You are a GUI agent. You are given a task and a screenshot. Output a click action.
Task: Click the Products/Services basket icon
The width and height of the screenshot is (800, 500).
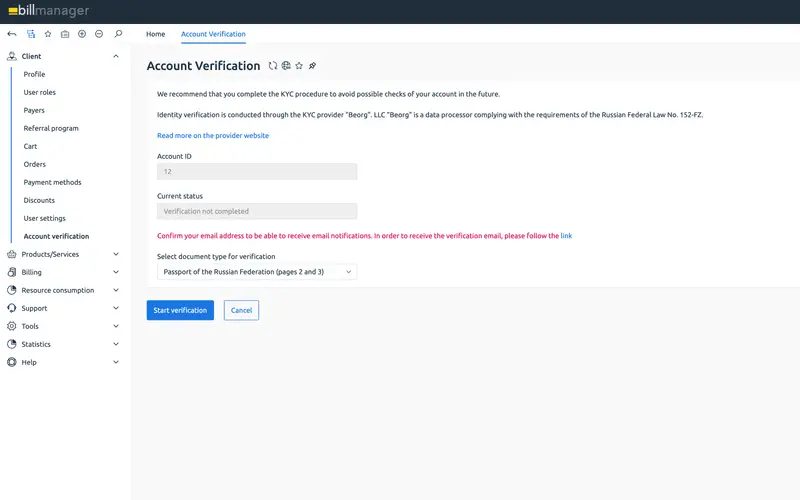coord(12,254)
